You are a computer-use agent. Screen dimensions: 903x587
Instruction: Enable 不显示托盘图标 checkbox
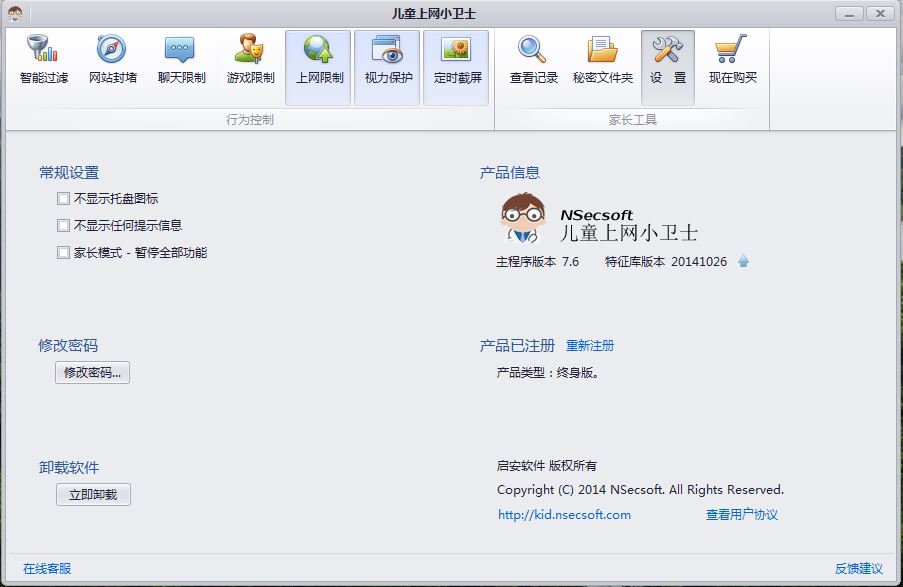click(x=64, y=199)
